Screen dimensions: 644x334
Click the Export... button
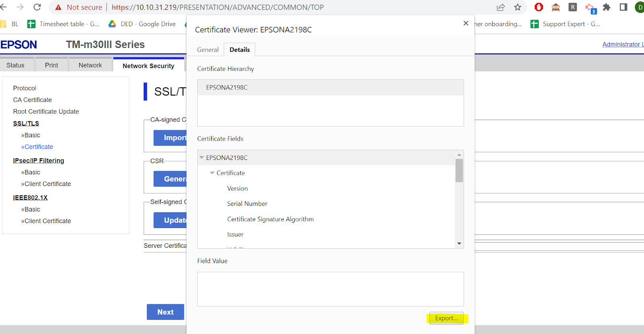tap(446, 318)
